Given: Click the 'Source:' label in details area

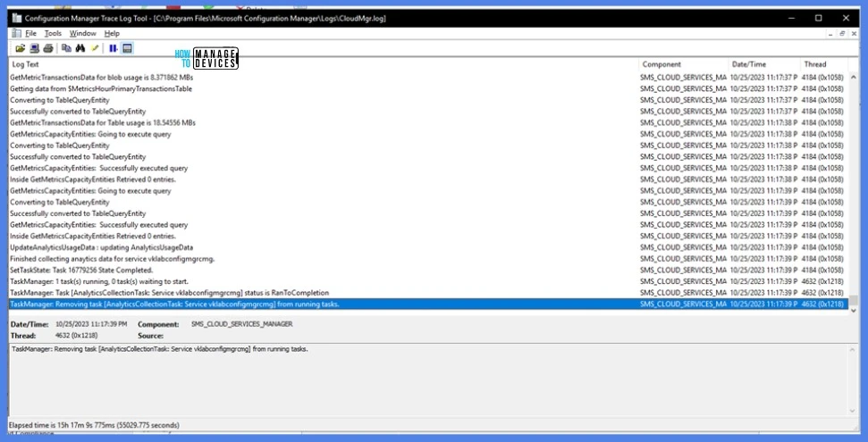Looking at the screenshot, I should pyautogui.click(x=150, y=336).
